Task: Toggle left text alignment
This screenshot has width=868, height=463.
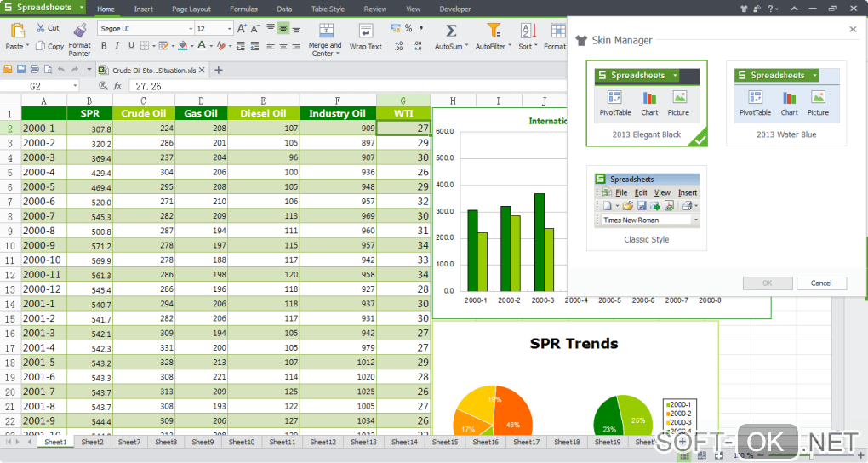Action: 270,46
